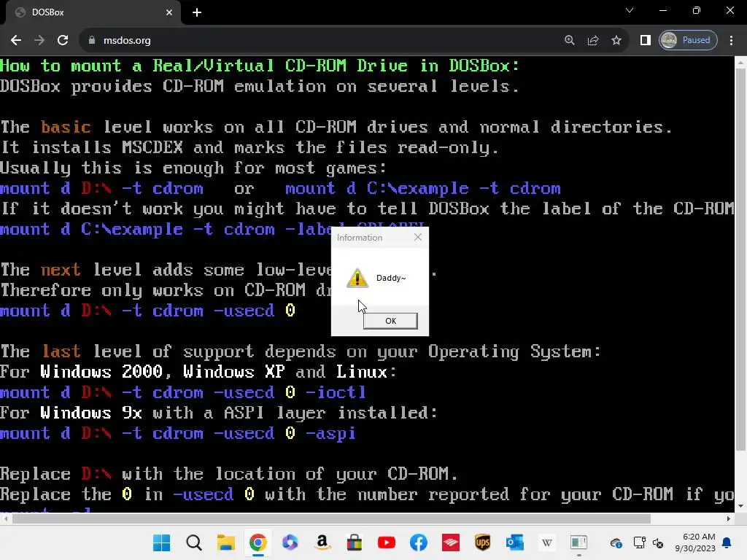Open Windows taskbar Search
The height and width of the screenshot is (560, 747).
click(194, 542)
